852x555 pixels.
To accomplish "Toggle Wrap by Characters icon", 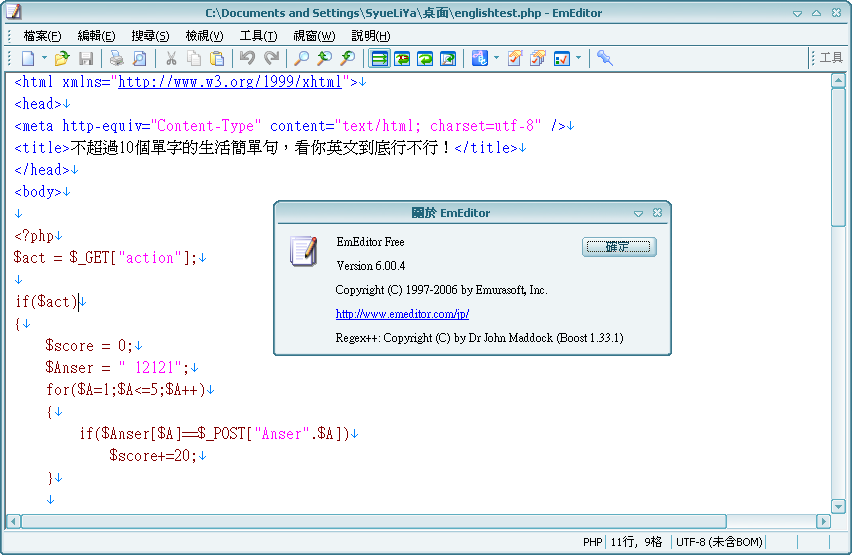I will tap(402, 58).
